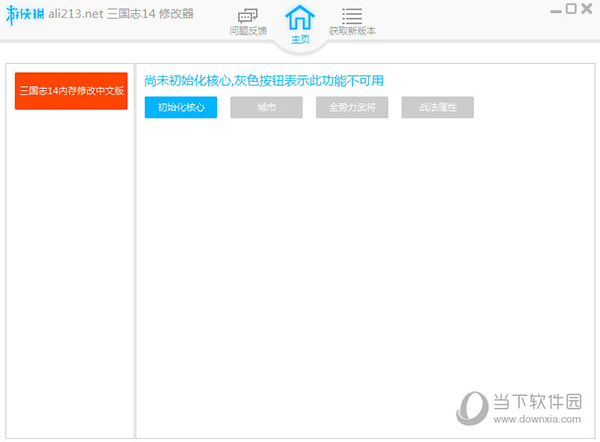Click the status text 尚未初始化核心,灰色按钮表示此功能不可用

[x=264, y=81]
